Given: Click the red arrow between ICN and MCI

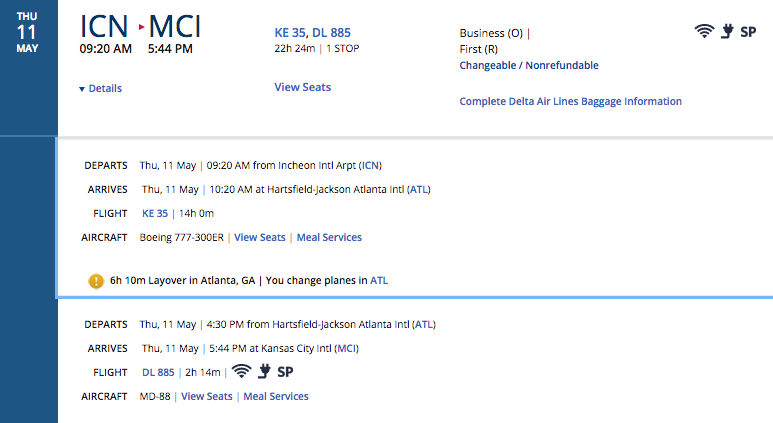Looking at the screenshot, I should point(141,27).
